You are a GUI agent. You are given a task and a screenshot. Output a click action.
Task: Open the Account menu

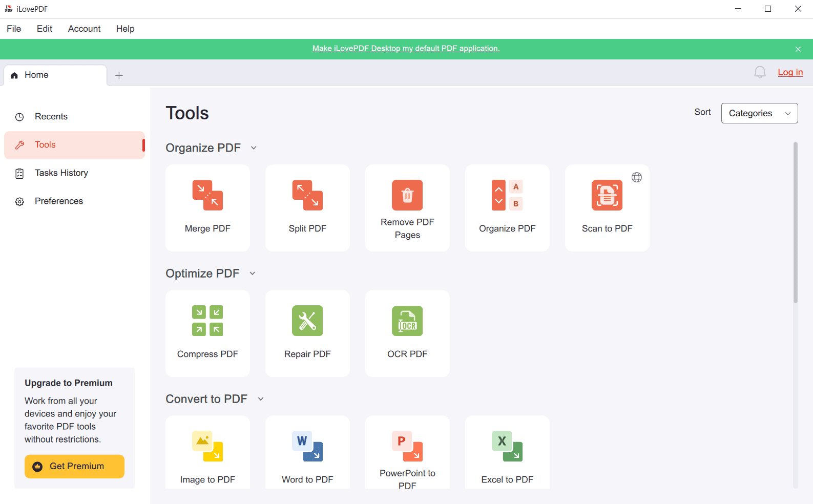point(85,29)
